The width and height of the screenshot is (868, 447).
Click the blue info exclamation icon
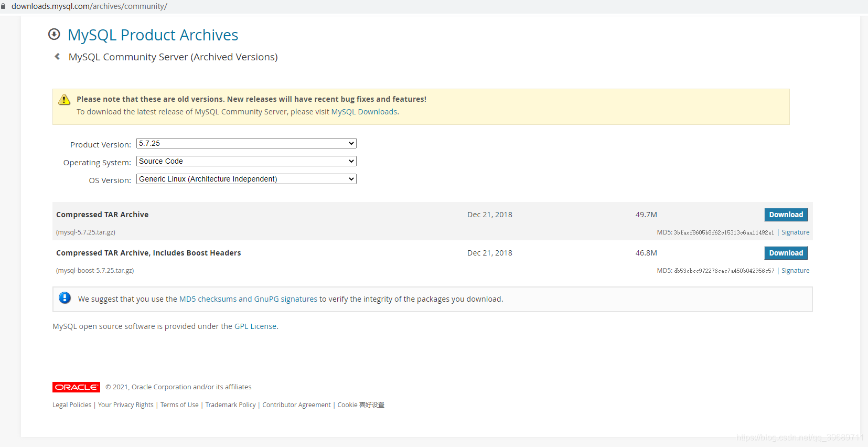(x=65, y=298)
